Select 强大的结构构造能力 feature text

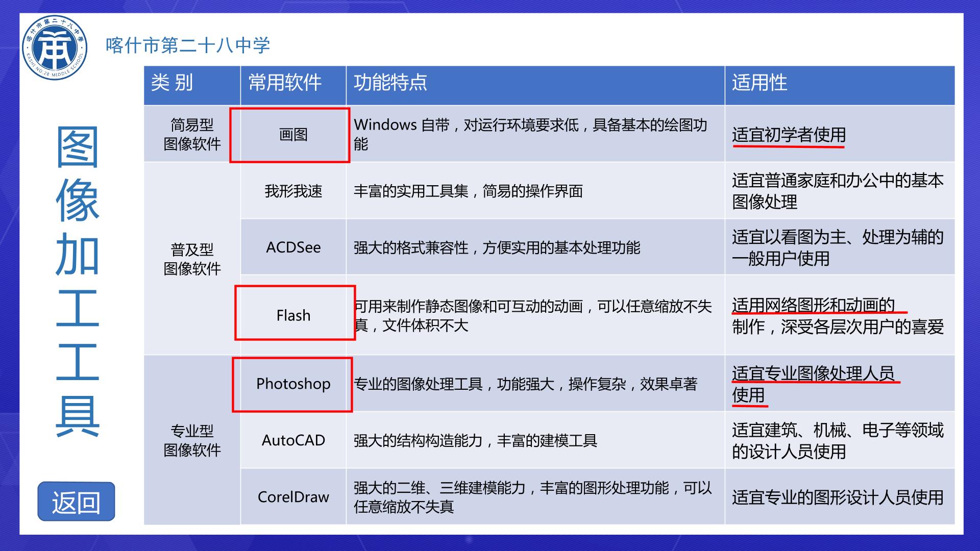coord(475,441)
